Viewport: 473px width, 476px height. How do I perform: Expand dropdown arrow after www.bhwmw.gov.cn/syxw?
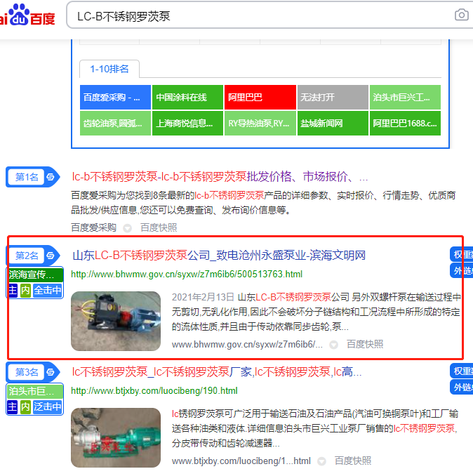[x=334, y=345]
